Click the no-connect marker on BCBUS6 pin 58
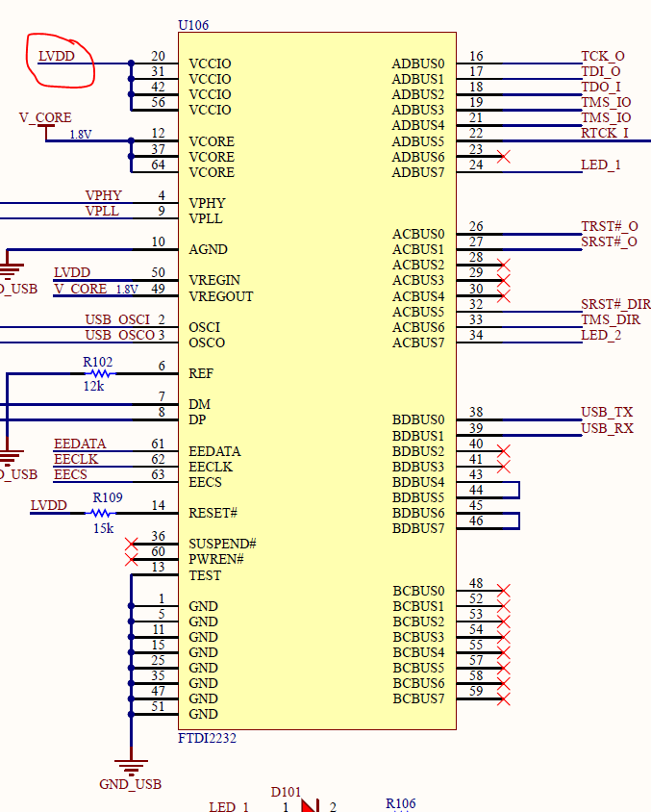651x812 pixels. click(504, 684)
